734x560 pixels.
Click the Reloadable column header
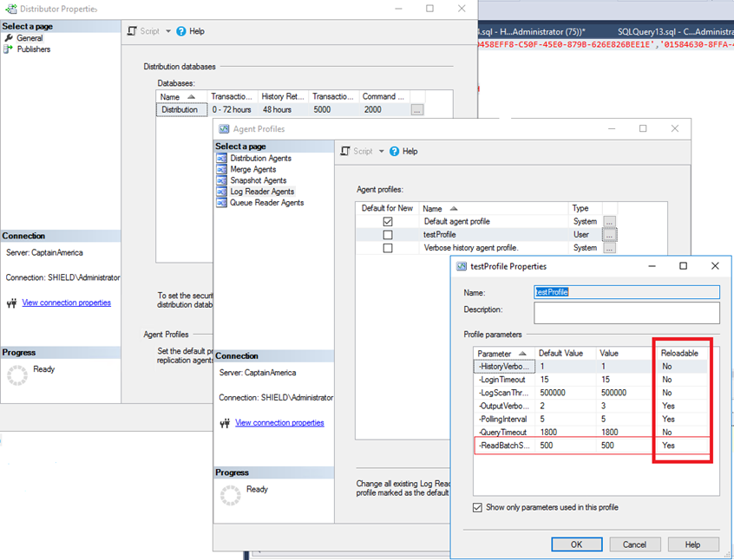click(679, 353)
